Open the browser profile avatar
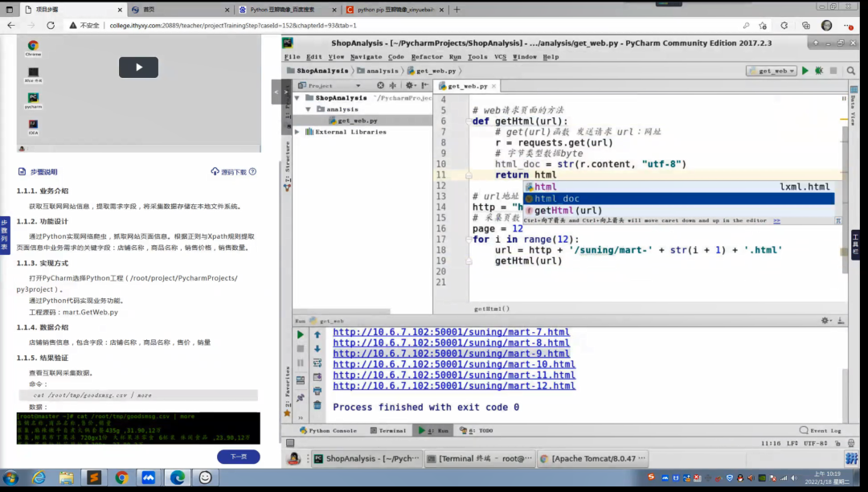Screen dimensions: 868x492 (826, 26)
